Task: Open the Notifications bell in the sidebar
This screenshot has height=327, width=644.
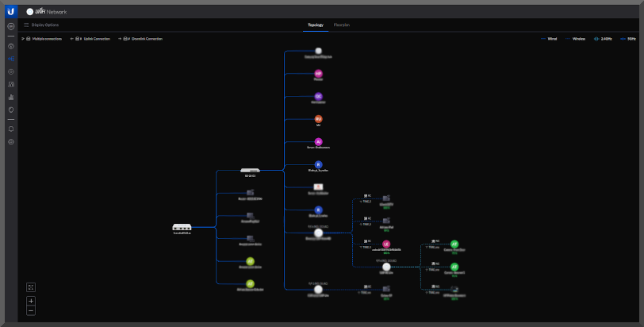Action: pyautogui.click(x=11, y=129)
